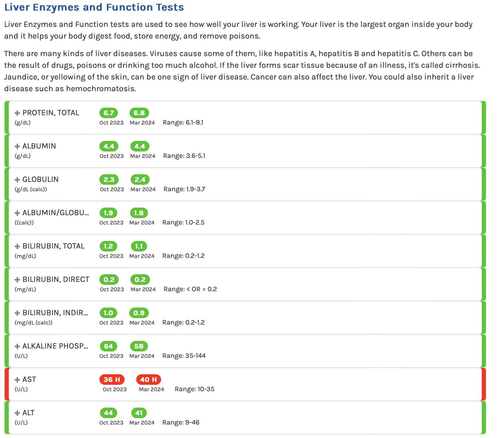Click the 0.9 indirect bilirubin badge
This screenshot has width=504, height=438.
point(139,313)
